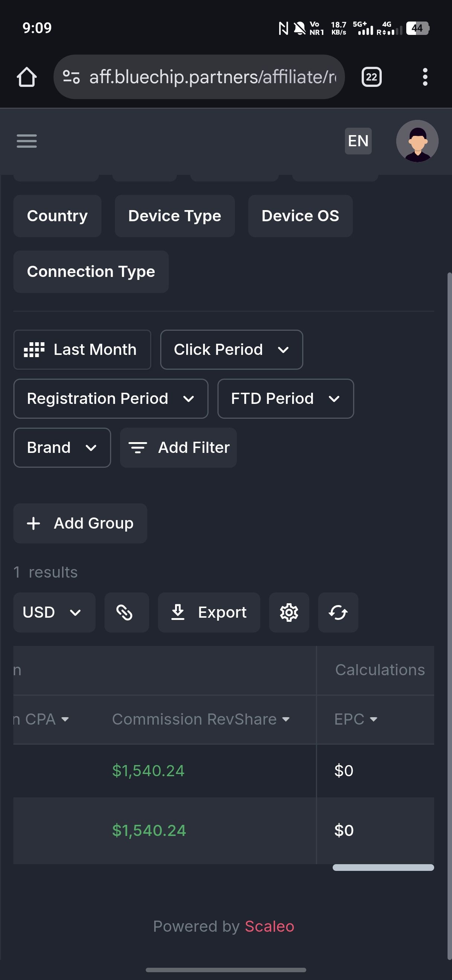Open table settings gear icon
The width and height of the screenshot is (452, 980).
click(289, 612)
